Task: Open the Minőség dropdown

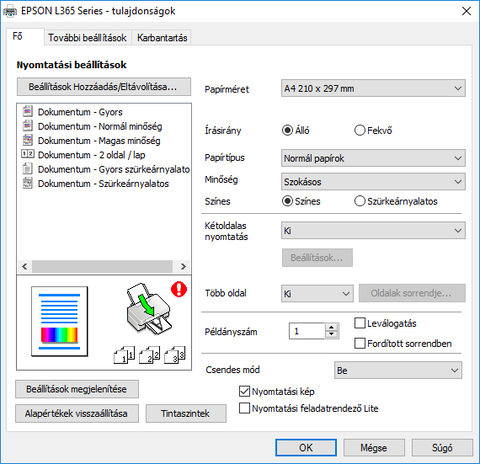Action: coord(373,182)
